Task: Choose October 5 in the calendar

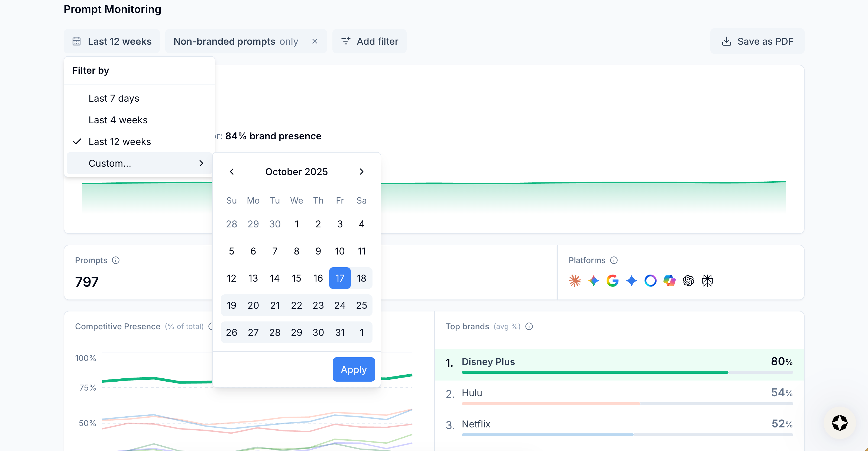Action: click(x=231, y=251)
